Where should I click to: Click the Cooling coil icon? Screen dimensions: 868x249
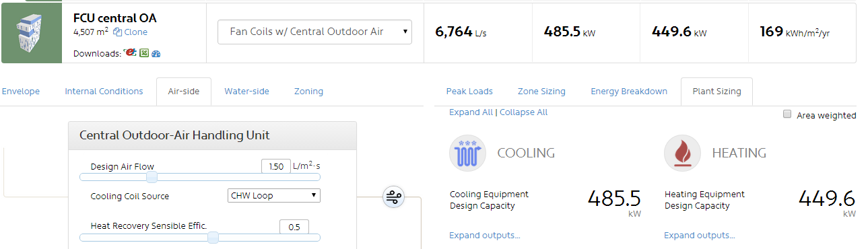467,153
